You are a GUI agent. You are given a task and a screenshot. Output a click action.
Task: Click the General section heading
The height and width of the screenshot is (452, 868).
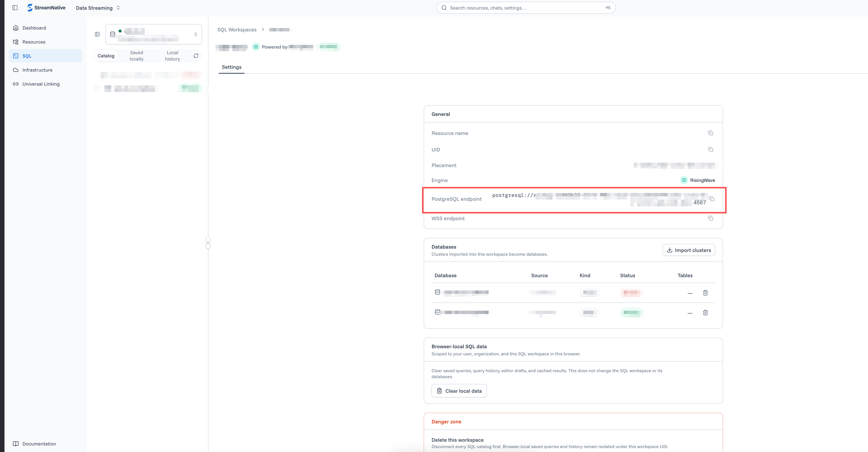pos(440,114)
